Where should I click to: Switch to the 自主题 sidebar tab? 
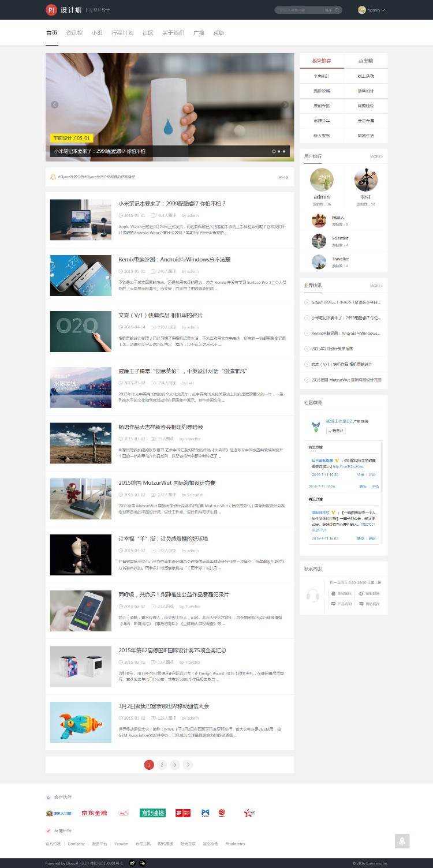(x=365, y=61)
